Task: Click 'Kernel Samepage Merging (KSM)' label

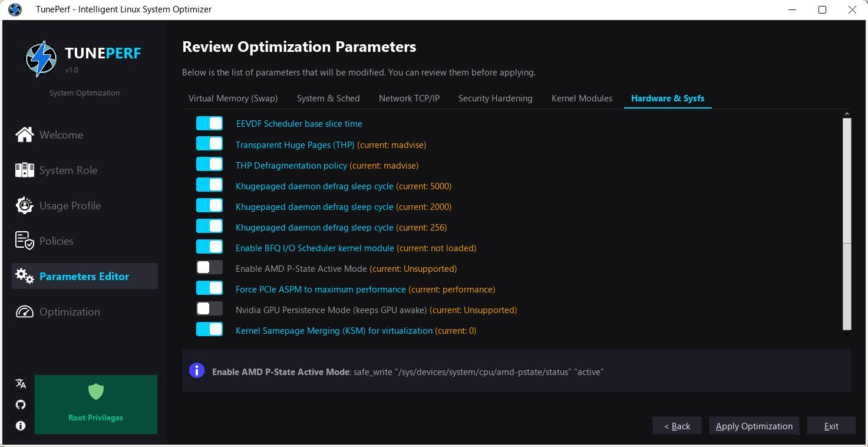Action: [334, 330]
